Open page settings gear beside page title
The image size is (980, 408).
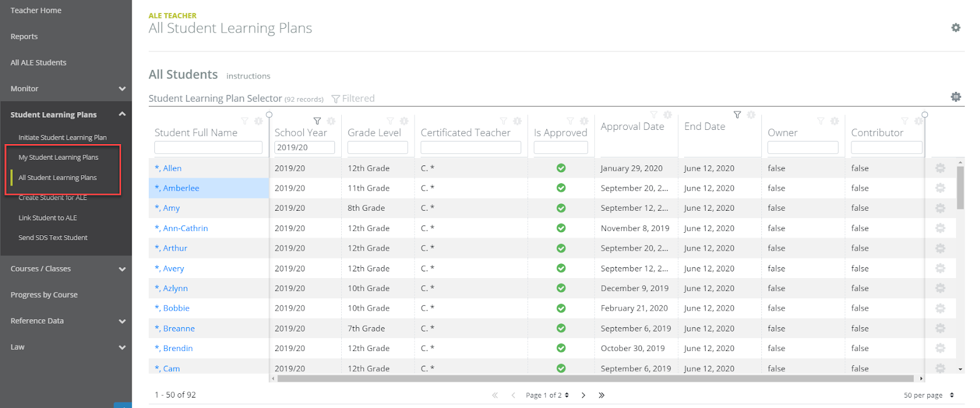956,28
